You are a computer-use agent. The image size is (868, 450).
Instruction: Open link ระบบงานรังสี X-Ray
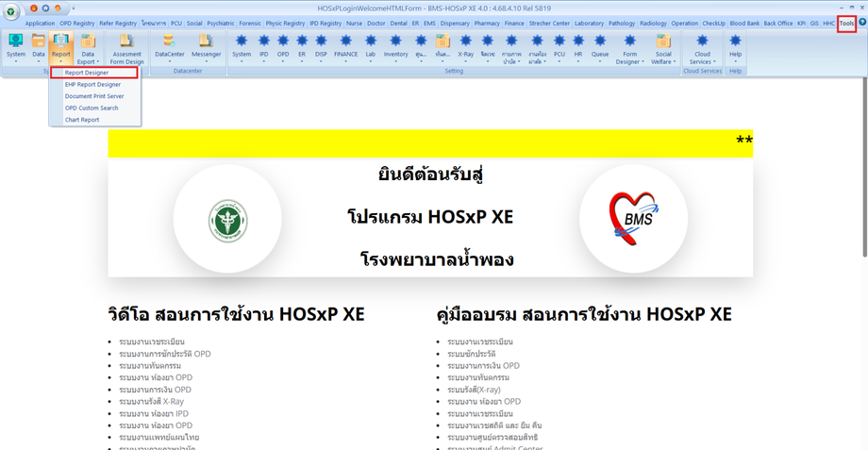151,401
